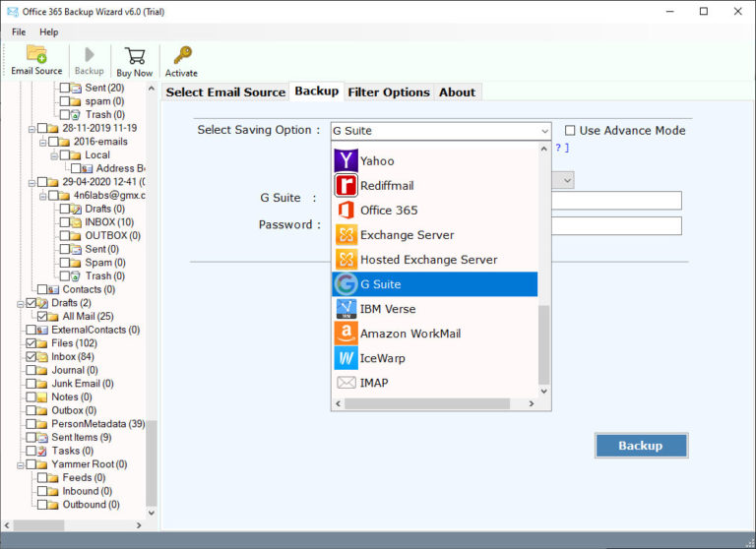Open the File menu
The width and height of the screenshot is (756, 549).
click(x=19, y=31)
